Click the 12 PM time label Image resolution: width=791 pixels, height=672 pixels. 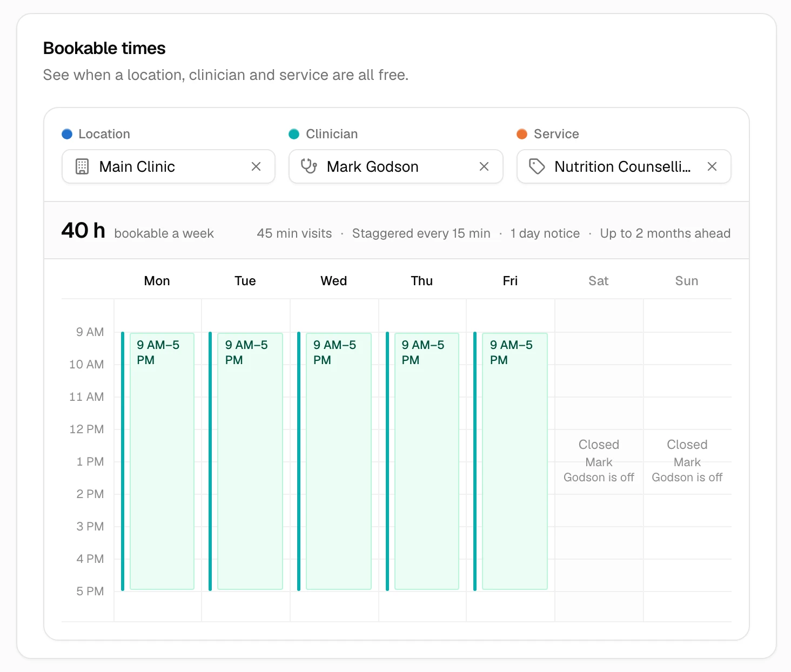pos(86,429)
